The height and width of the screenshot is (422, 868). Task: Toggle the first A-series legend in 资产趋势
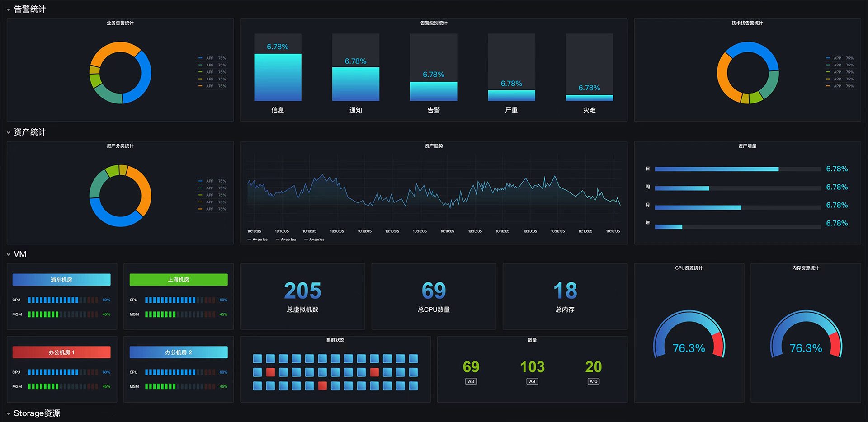[x=258, y=239]
